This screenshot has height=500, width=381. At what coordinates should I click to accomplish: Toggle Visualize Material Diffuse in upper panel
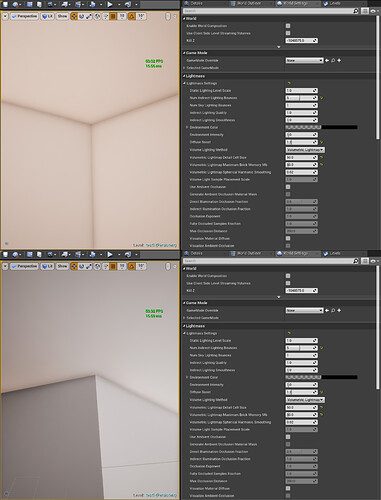(x=288, y=238)
